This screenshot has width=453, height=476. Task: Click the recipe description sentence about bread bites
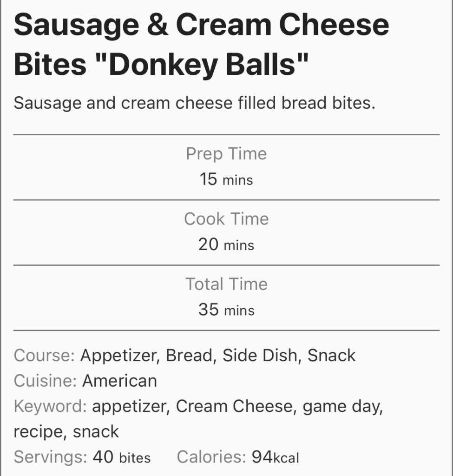pyautogui.click(x=194, y=103)
